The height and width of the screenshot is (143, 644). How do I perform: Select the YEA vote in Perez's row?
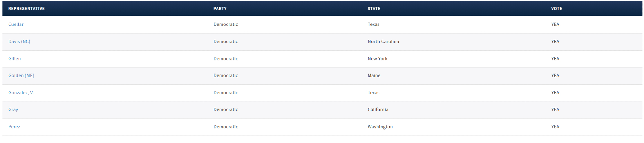(x=555, y=127)
